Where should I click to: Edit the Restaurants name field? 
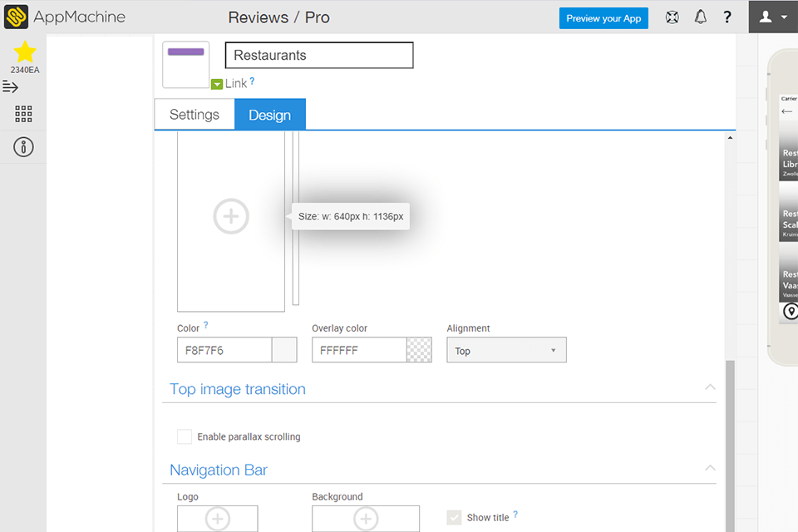click(x=319, y=55)
